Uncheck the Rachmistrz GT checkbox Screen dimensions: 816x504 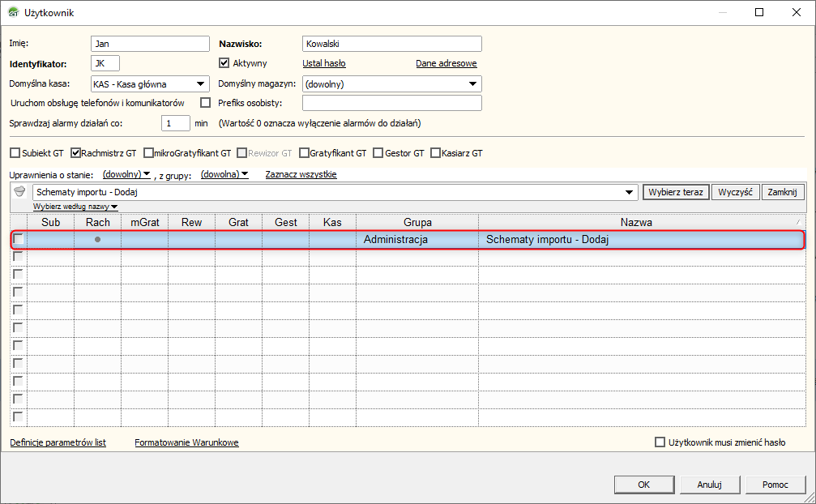pyautogui.click(x=76, y=153)
